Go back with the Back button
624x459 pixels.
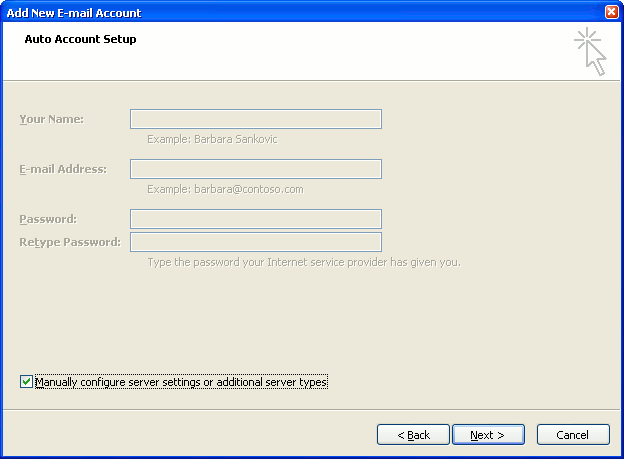point(413,435)
